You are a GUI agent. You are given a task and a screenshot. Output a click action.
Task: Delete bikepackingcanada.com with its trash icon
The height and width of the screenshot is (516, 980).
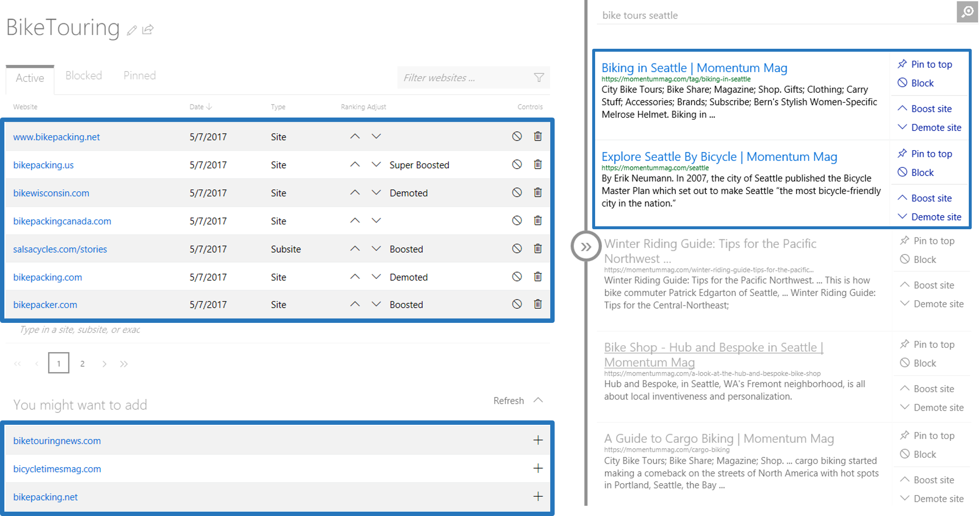[x=538, y=220]
